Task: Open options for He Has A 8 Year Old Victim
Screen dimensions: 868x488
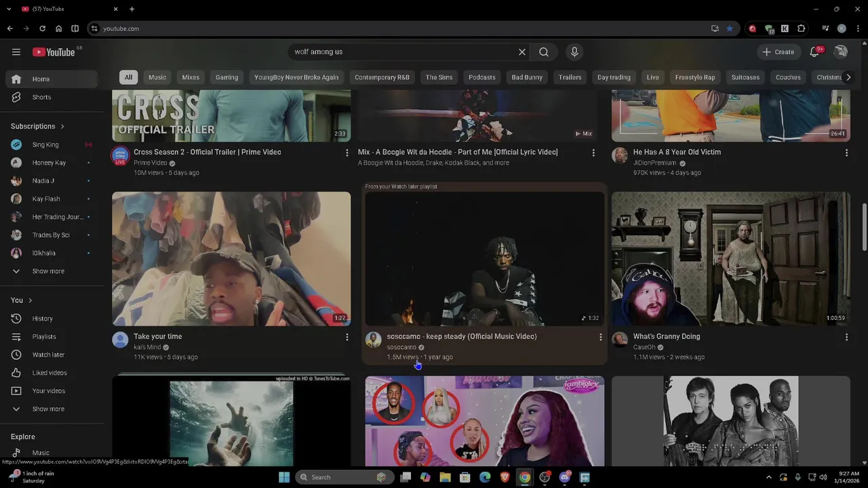Action: click(846, 152)
